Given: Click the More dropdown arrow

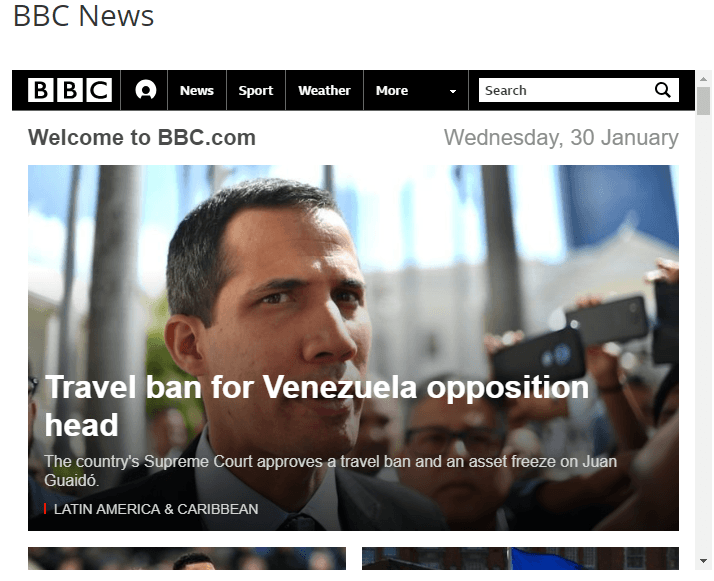Looking at the screenshot, I should click(453, 91).
